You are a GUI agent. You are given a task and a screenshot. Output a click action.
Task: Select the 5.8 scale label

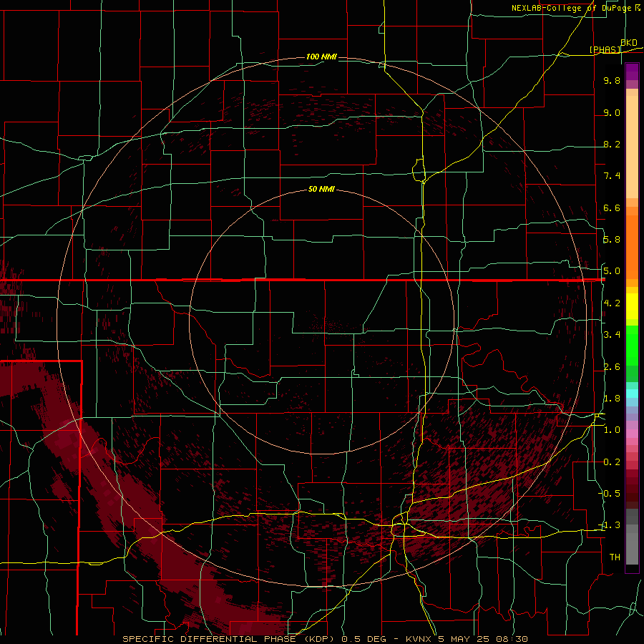tap(612, 240)
